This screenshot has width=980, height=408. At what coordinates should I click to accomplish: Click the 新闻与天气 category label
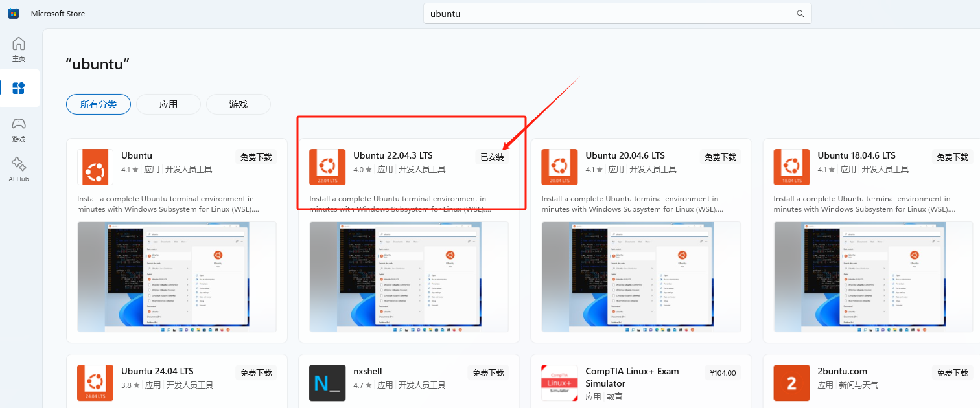[859, 385]
